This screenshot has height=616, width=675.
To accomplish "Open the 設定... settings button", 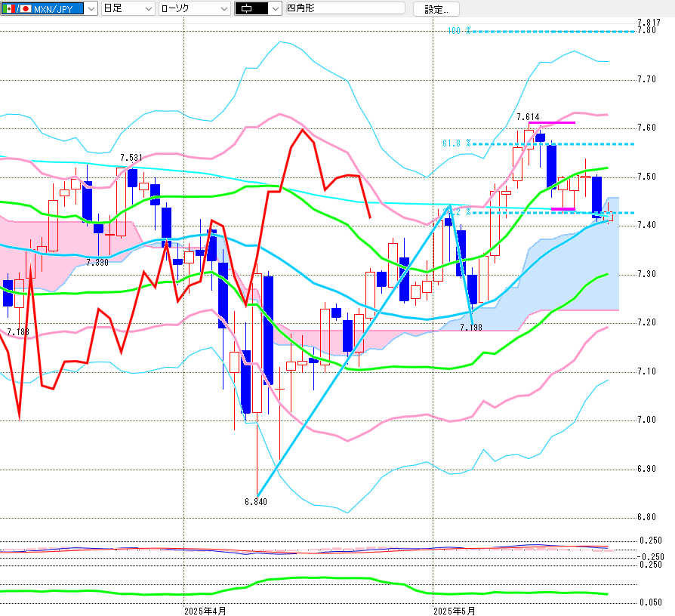I will point(436,10).
